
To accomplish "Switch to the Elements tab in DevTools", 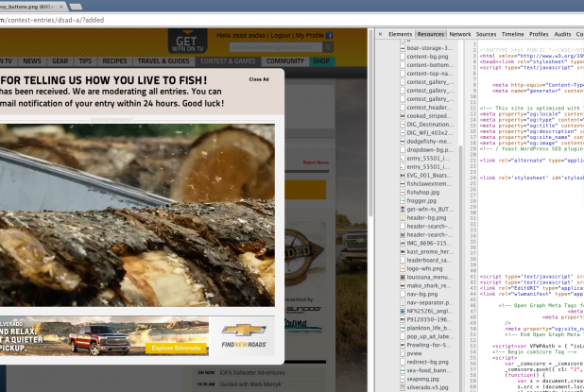I will [x=401, y=34].
